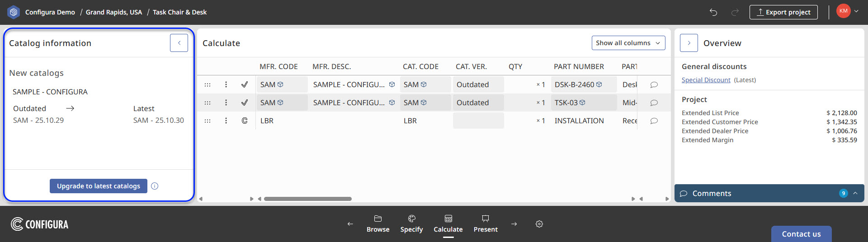Click the redo arrow icon

coord(735,12)
